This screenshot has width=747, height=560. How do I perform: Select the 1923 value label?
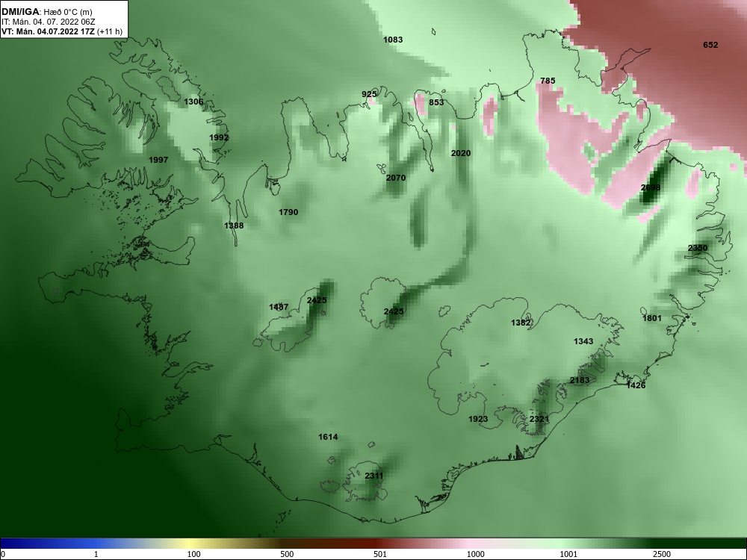tap(478, 419)
